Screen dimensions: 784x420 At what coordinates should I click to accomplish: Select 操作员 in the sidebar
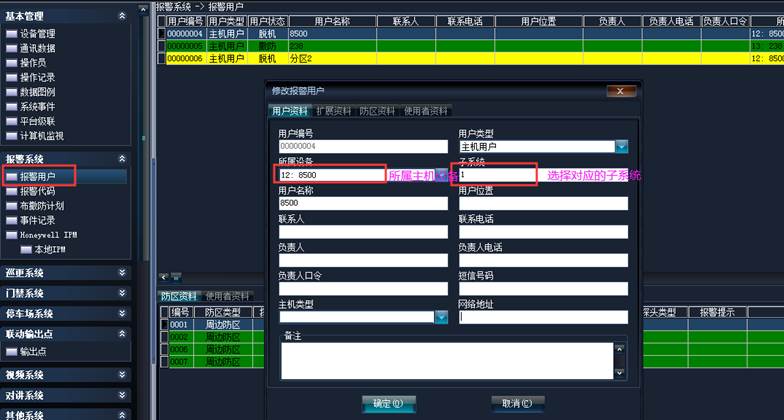pyautogui.click(x=33, y=62)
